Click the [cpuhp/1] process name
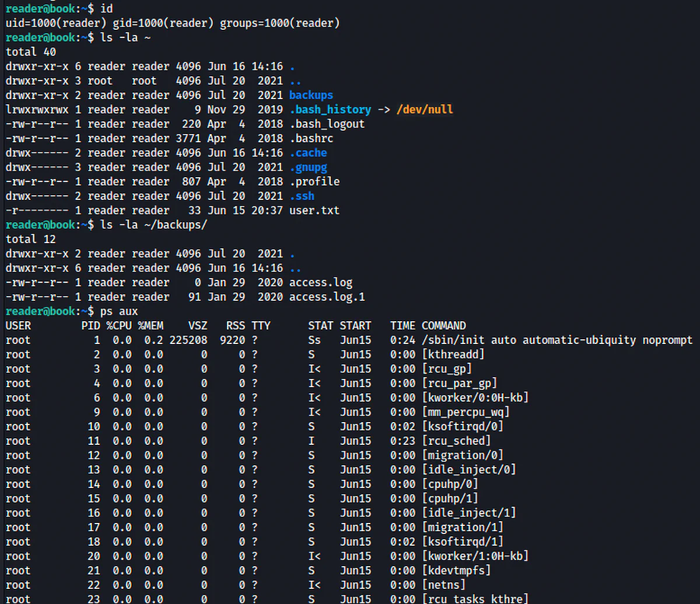The width and height of the screenshot is (700, 604). pos(450,498)
